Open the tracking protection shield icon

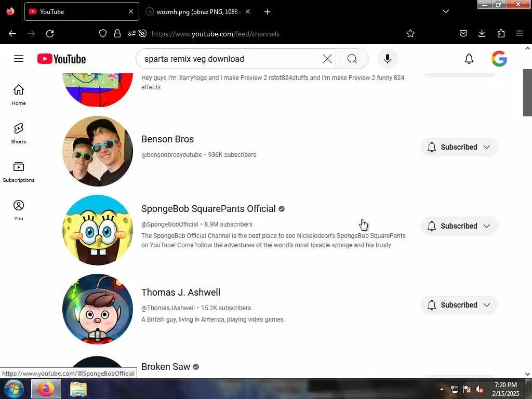click(103, 33)
